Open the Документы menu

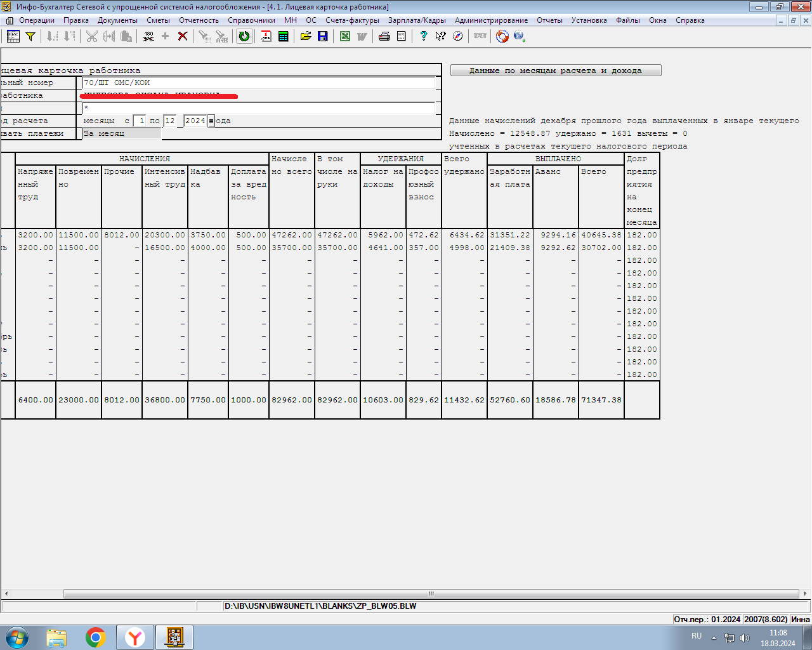(x=117, y=20)
